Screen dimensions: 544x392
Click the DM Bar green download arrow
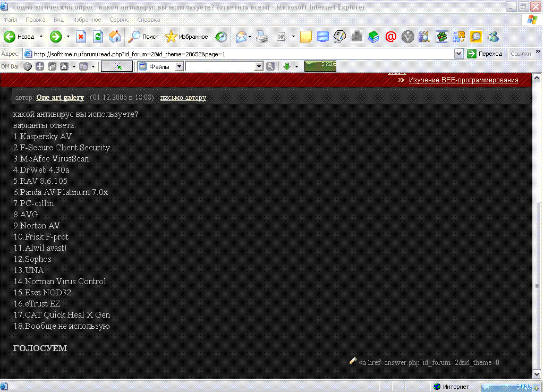(x=286, y=66)
